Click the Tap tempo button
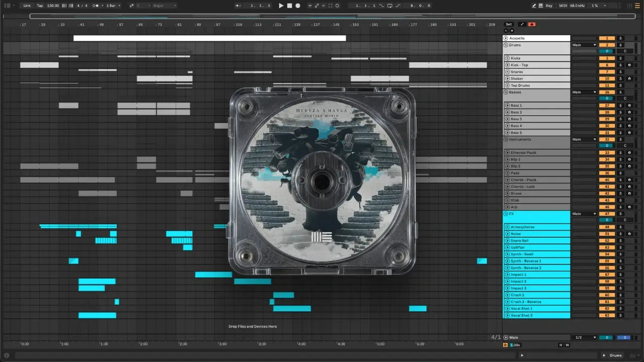Viewport: 644px width, 362px height. [40, 6]
